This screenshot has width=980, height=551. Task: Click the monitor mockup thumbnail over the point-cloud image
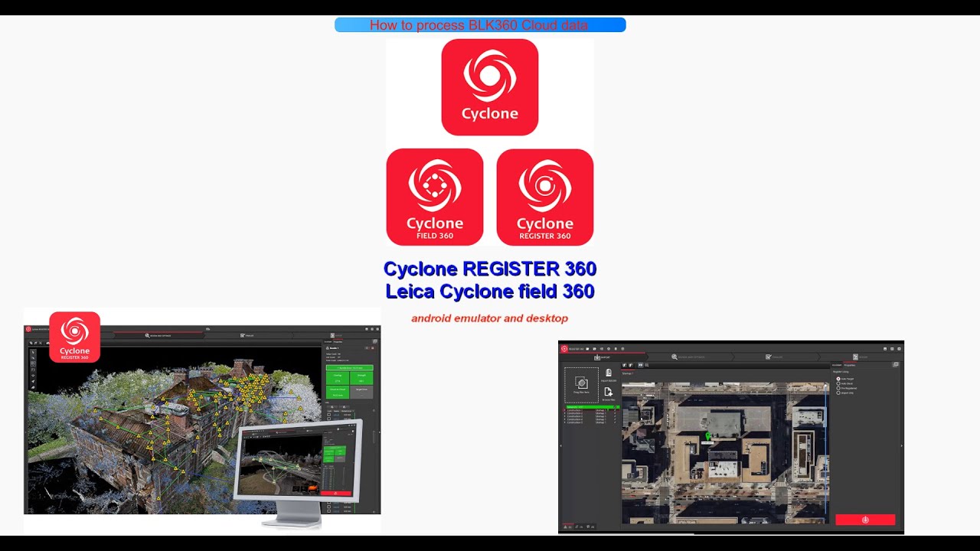[299, 474]
